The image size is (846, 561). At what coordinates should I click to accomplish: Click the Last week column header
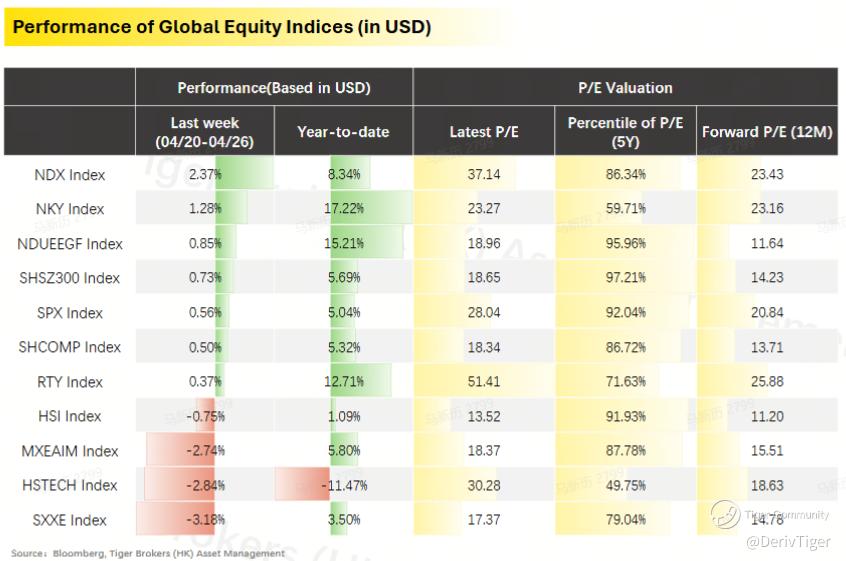(x=204, y=132)
